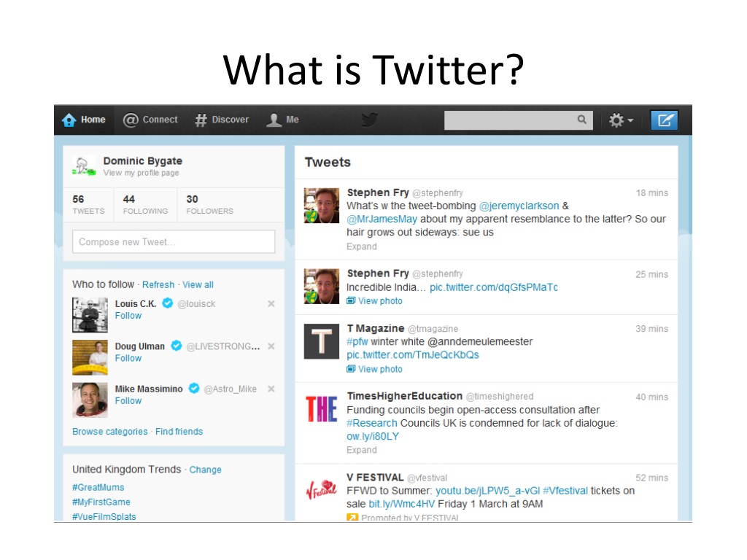Viewport: 747px width, 560px height.
Task: Click the 25 mins timestamp
Action: click(651, 274)
